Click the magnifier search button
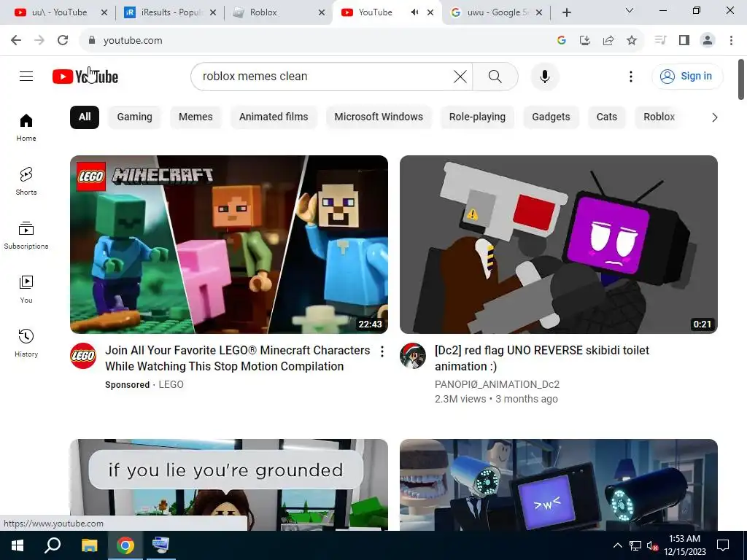 pos(495,76)
